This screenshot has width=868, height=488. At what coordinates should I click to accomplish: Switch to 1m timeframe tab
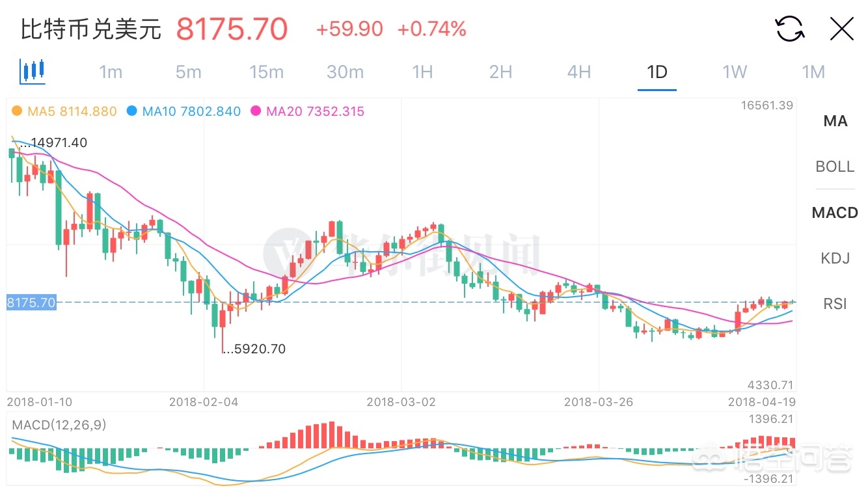111,72
